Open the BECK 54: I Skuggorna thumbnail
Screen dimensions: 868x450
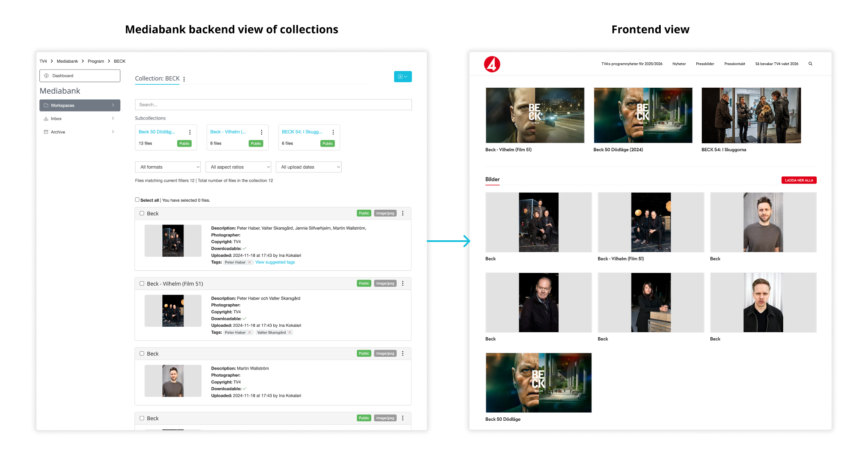pos(751,115)
